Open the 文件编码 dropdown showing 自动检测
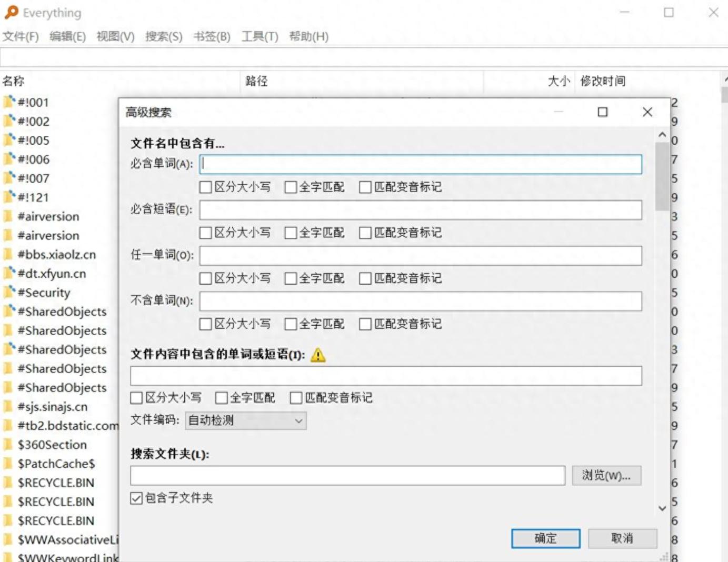728x562 pixels. tap(245, 420)
